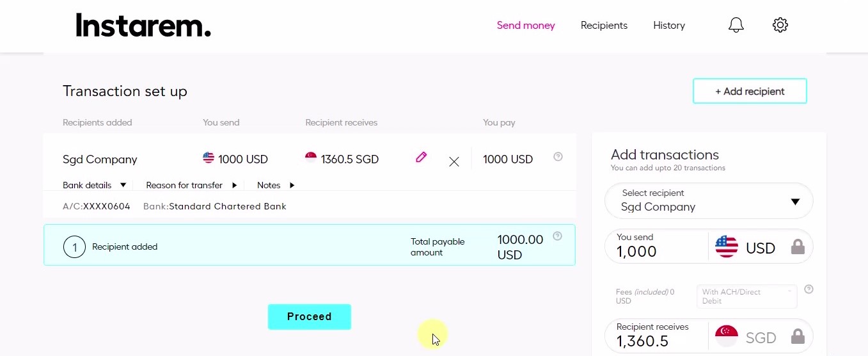Click the + Add recipient button
Screen dimensions: 868x356
pos(750,91)
